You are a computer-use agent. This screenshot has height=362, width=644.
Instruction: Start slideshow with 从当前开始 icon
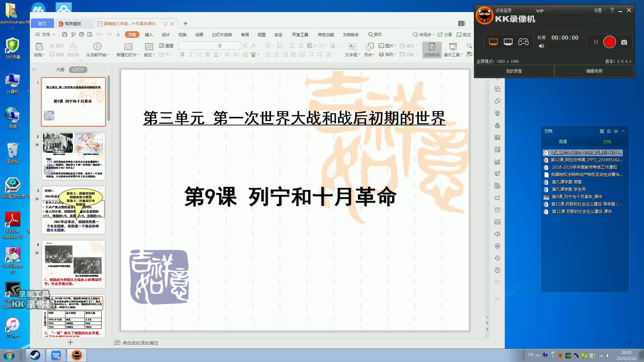tap(97, 47)
